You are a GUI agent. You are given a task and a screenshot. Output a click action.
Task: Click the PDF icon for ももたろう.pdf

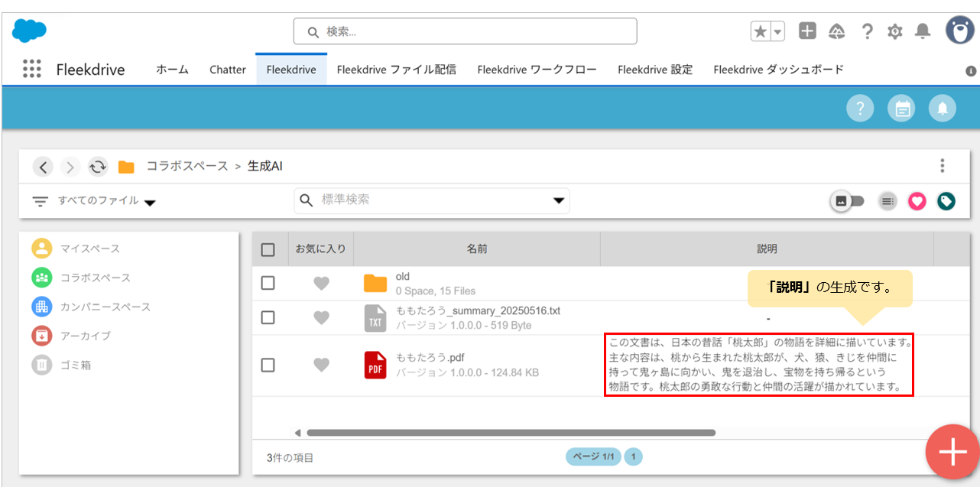click(375, 365)
